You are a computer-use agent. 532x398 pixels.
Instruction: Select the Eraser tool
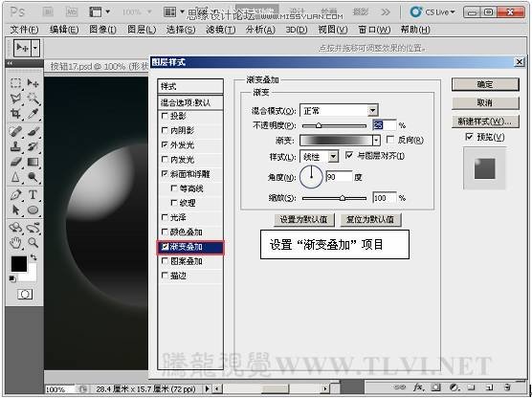pyautogui.click(x=15, y=162)
